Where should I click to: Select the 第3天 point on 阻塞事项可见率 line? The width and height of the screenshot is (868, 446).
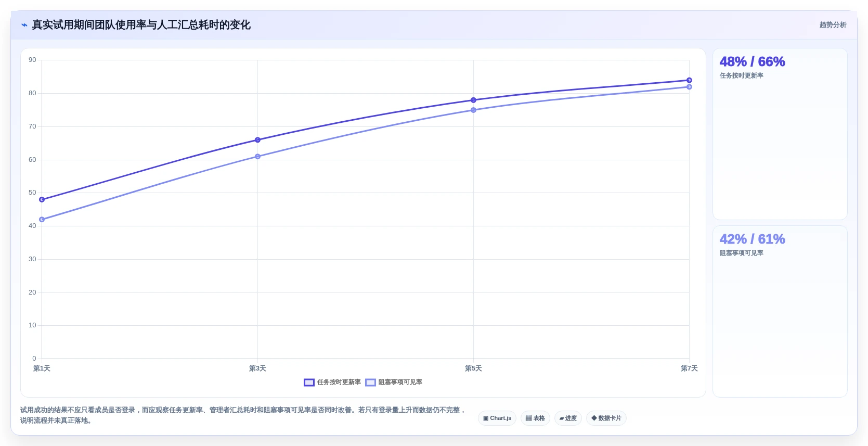(257, 157)
